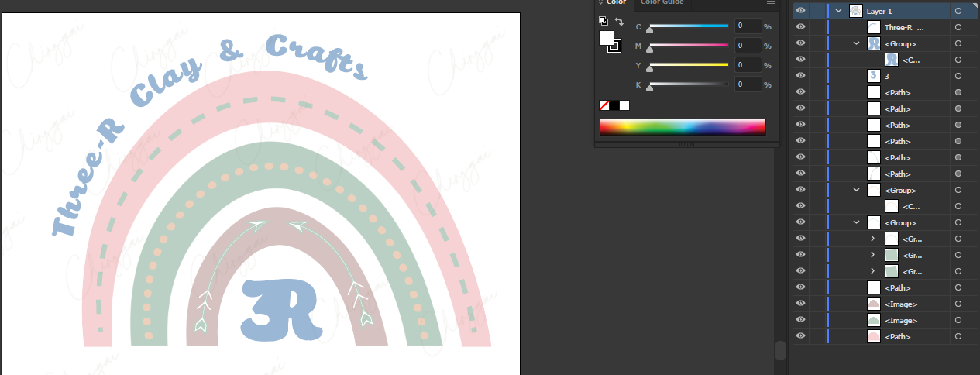Expand the second nested <Gr...> sublayer

coord(873,255)
